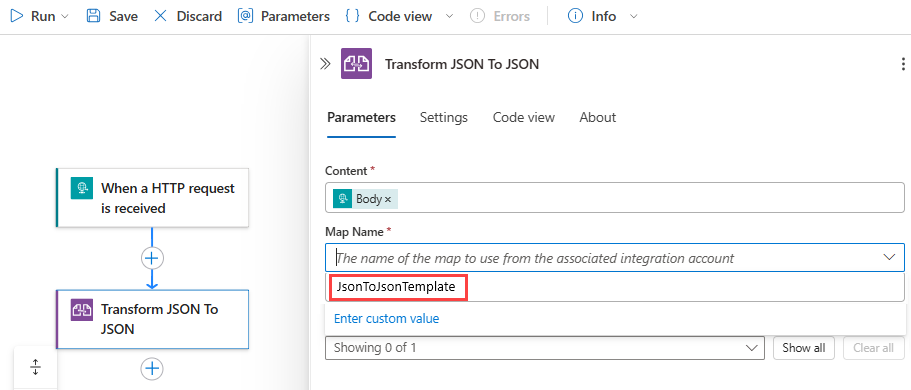Switch to the About tab

(597, 117)
